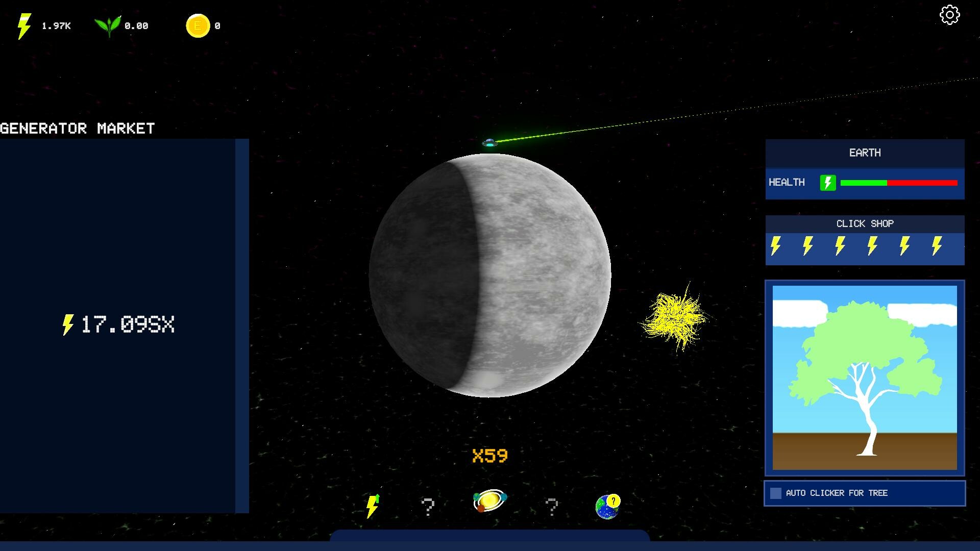
Task: Enable Auto Clicker for Tree checkbox
Action: point(776,493)
